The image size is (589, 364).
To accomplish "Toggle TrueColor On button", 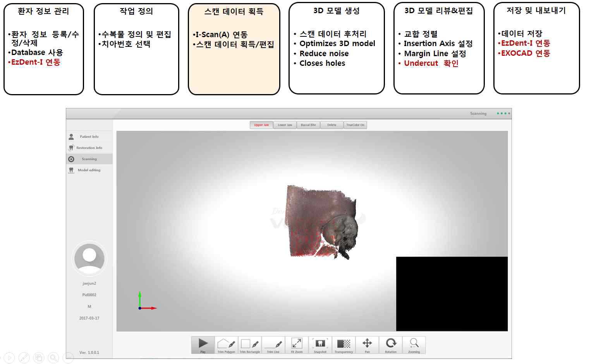I will [355, 125].
